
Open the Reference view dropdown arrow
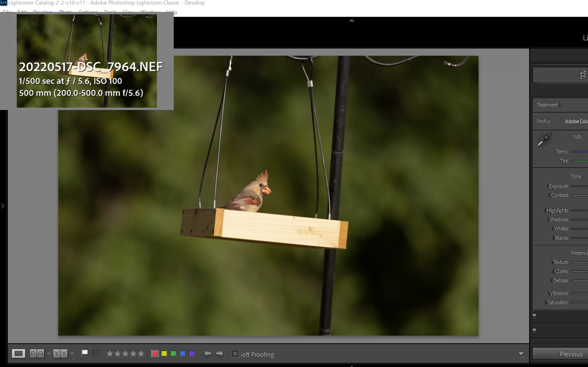click(49, 353)
